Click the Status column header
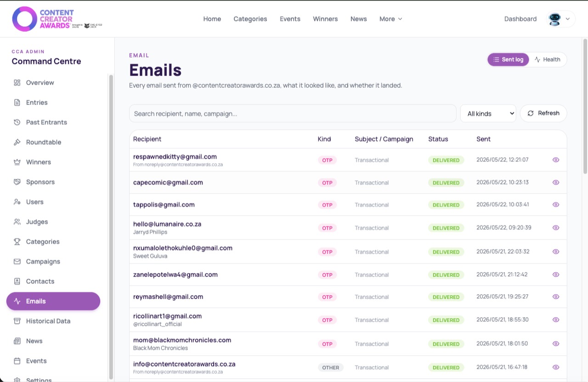Screen dimensions: 588x382 coord(438,139)
